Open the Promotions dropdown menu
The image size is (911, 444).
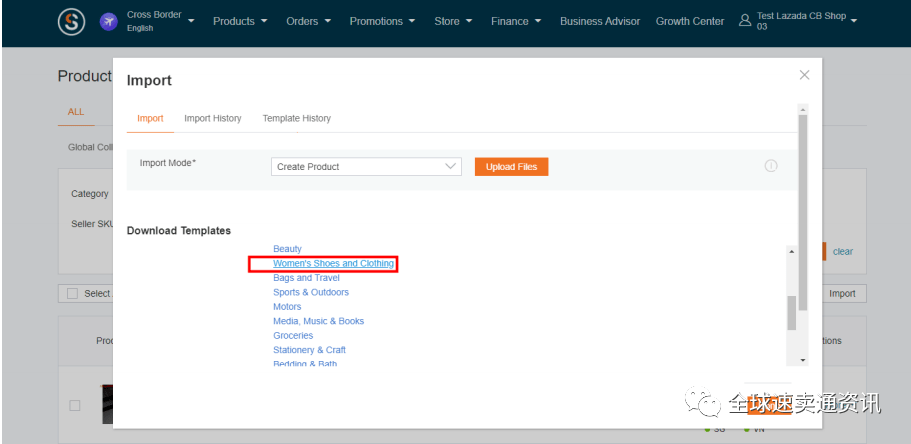click(x=383, y=21)
